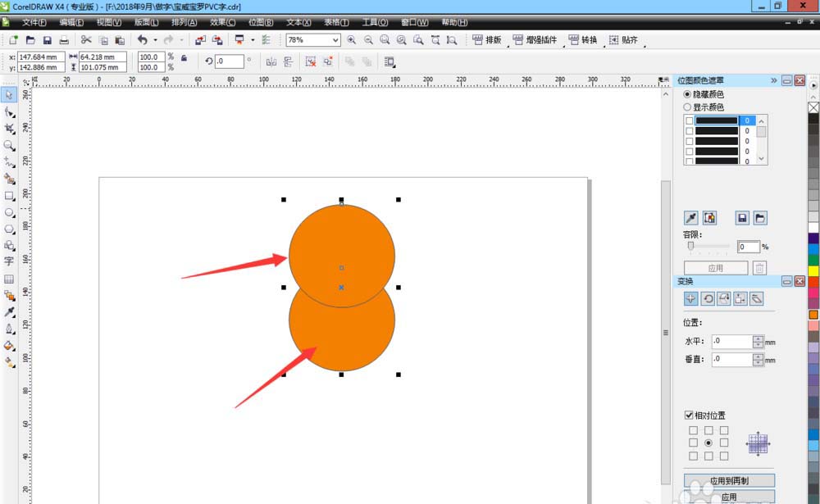Select the Rectangle tool
The height and width of the screenshot is (504, 820).
pyautogui.click(x=9, y=196)
